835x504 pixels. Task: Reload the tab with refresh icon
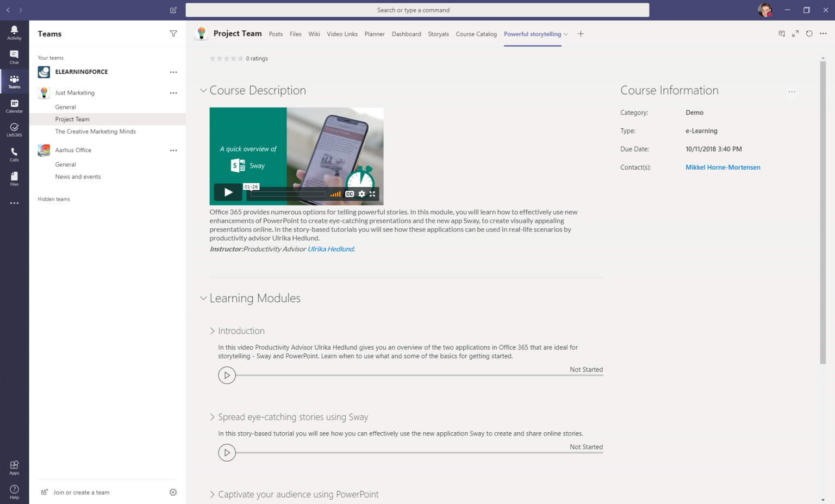pyautogui.click(x=809, y=34)
